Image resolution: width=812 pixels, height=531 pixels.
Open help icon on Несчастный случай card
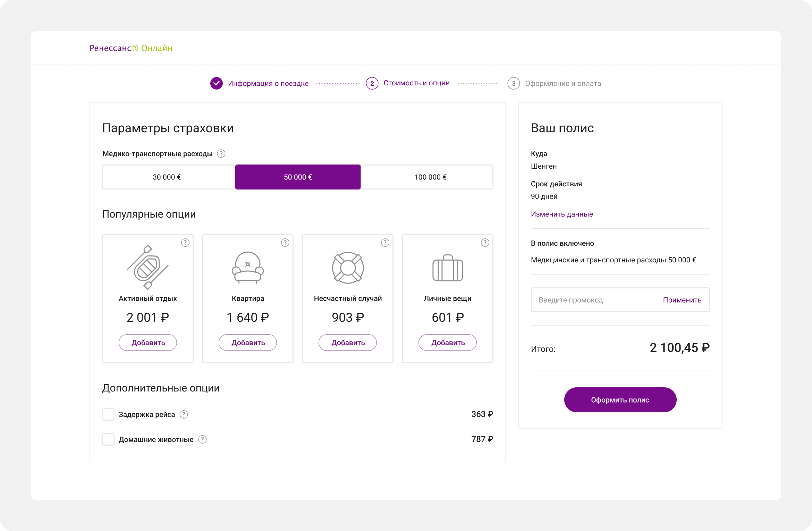coord(385,243)
